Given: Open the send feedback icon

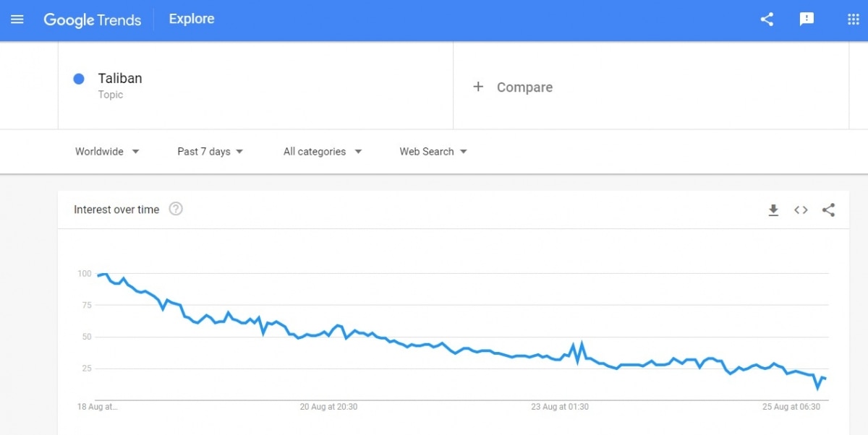Looking at the screenshot, I should (x=807, y=20).
